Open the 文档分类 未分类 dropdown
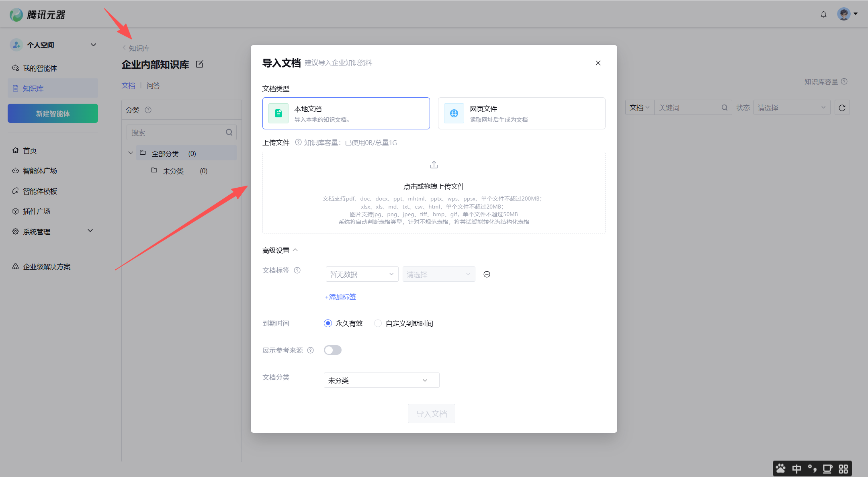The image size is (868, 477). (381, 381)
